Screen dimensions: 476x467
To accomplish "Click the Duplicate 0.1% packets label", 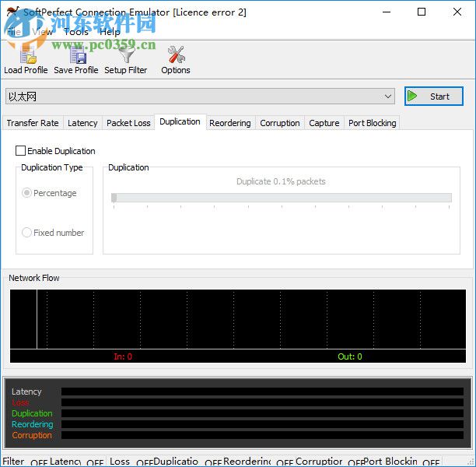I will coord(281,181).
